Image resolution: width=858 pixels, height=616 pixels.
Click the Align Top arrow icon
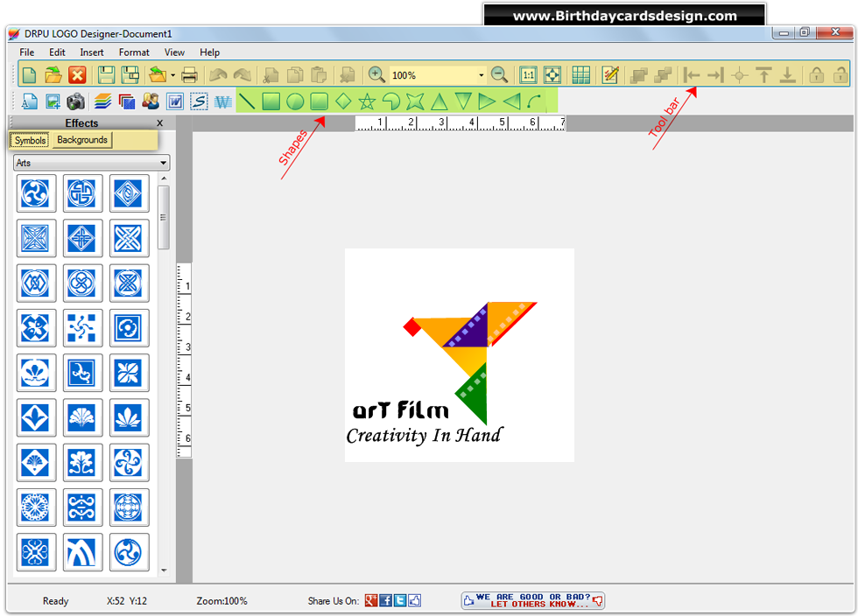(763, 74)
